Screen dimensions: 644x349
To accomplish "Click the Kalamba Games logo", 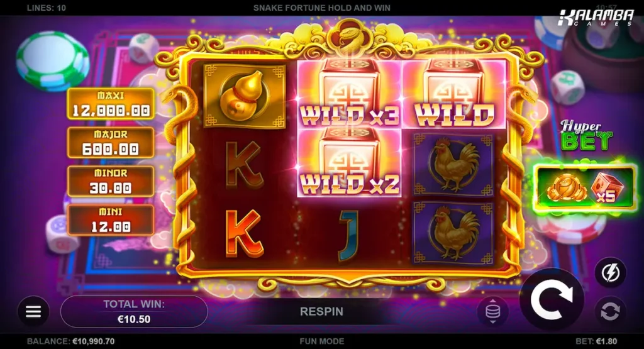I will pyautogui.click(x=596, y=18).
